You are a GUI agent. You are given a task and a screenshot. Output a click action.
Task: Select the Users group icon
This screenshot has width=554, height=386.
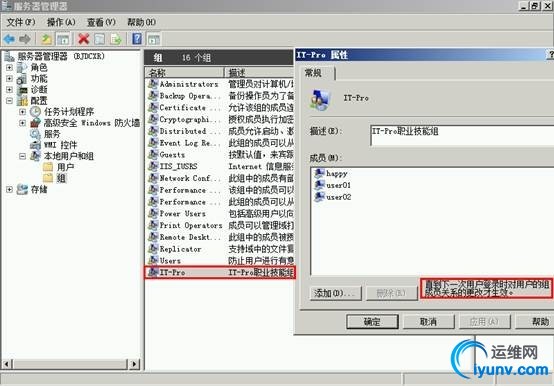tap(153, 261)
